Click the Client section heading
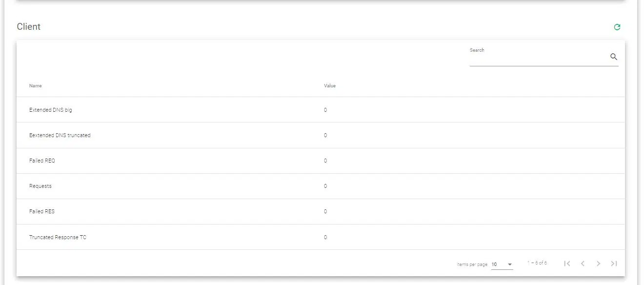This screenshot has width=644, height=285. [29, 27]
